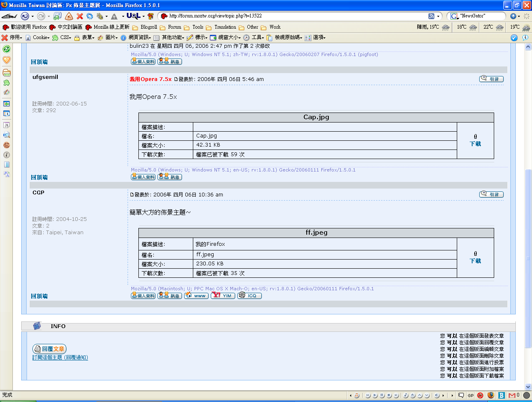Open the 停用 (Disable) developer toolbar dropdown
This screenshot has height=402, width=532.
click(15, 38)
